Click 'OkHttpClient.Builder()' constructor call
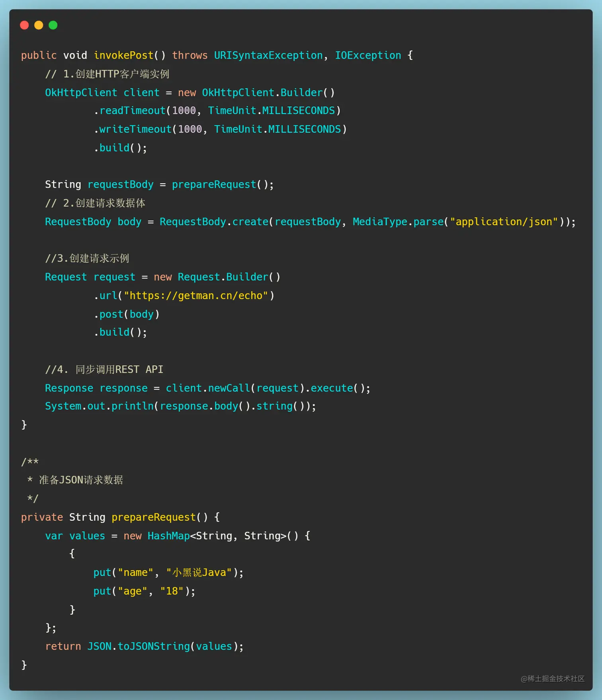Viewport: 602px width, 700px height. pos(268,92)
